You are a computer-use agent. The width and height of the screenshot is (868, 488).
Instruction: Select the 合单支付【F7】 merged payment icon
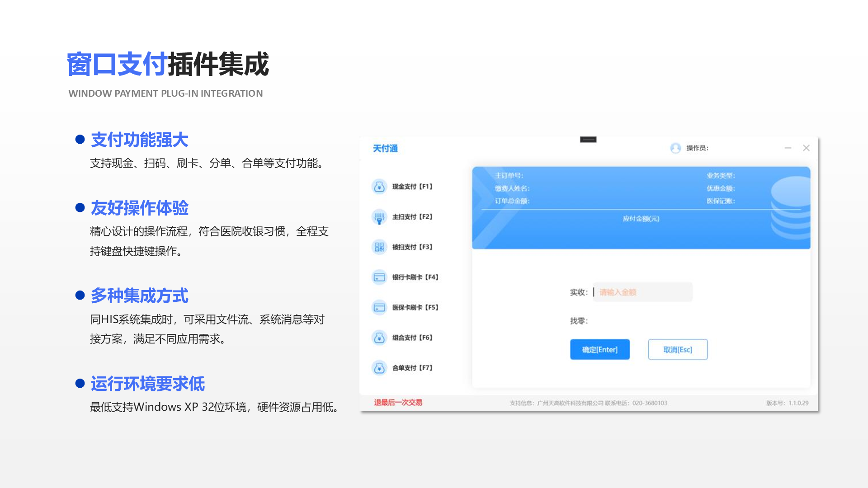pos(379,368)
